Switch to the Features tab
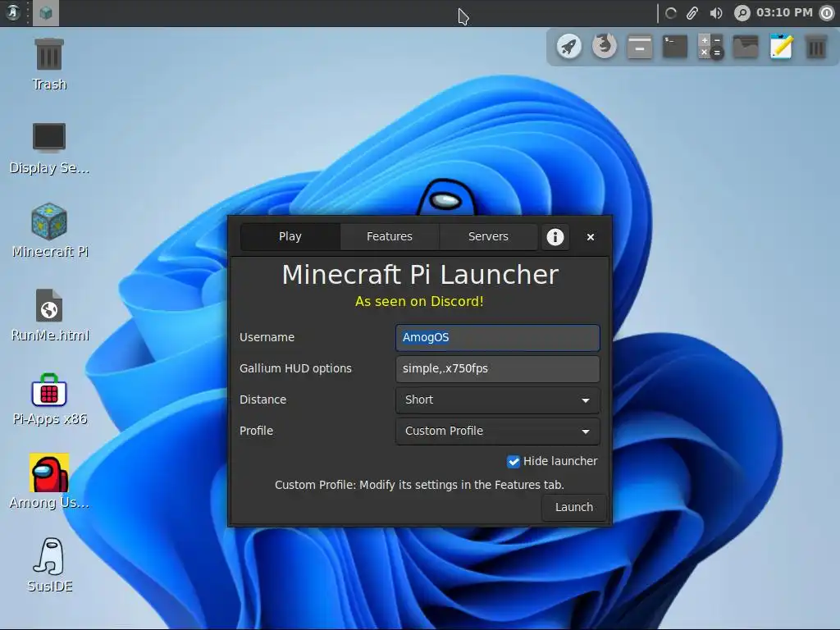Screen dimensions: 840x630 [390, 236]
